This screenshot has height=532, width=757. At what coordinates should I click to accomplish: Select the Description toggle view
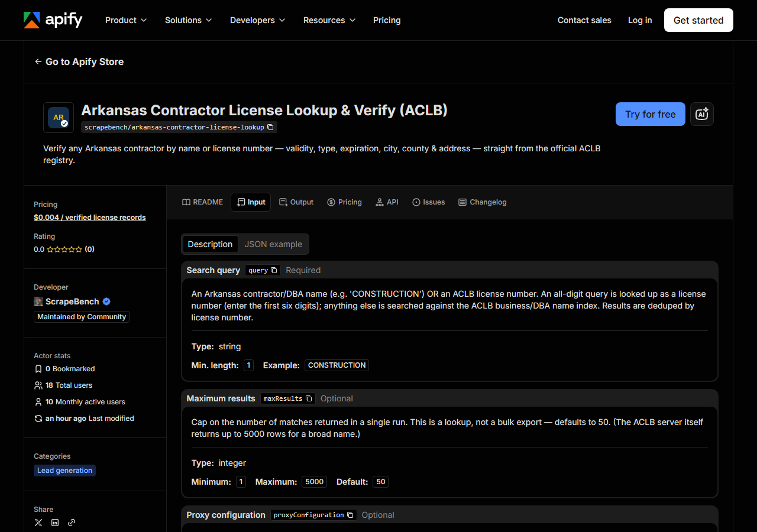point(210,244)
